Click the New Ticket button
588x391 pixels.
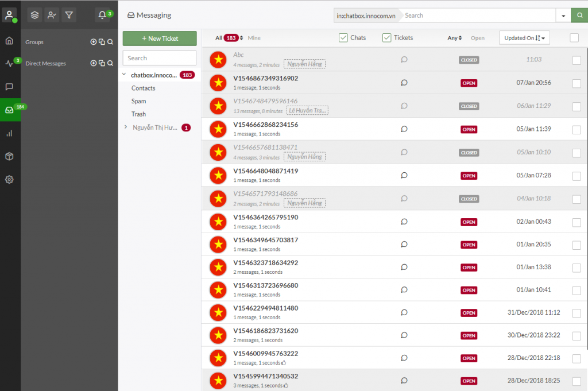pyautogui.click(x=160, y=38)
